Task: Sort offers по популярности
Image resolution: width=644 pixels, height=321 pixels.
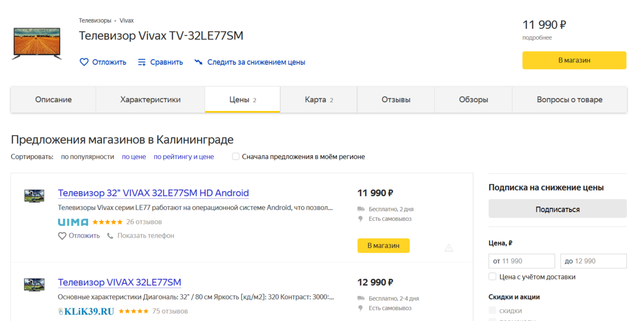Action: click(87, 157)
